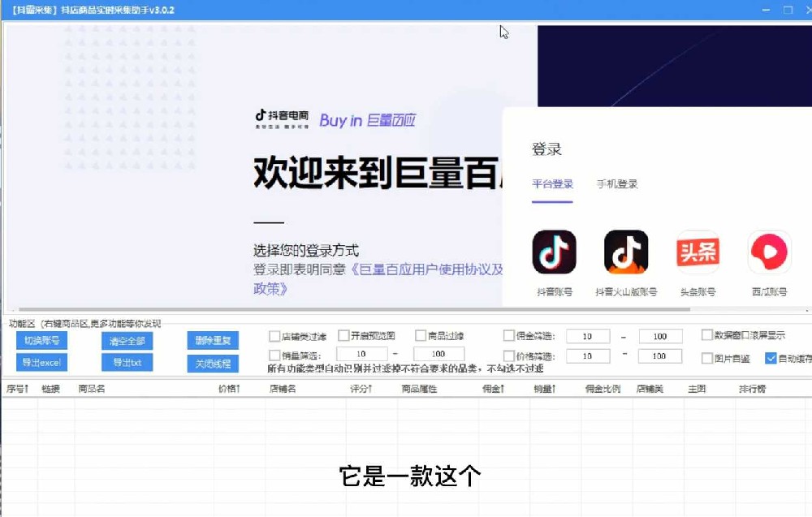Enable the 开启预览图 checkbox
Image resolution: width=812 pixels, height=517 pixels.
click(343, 335)
